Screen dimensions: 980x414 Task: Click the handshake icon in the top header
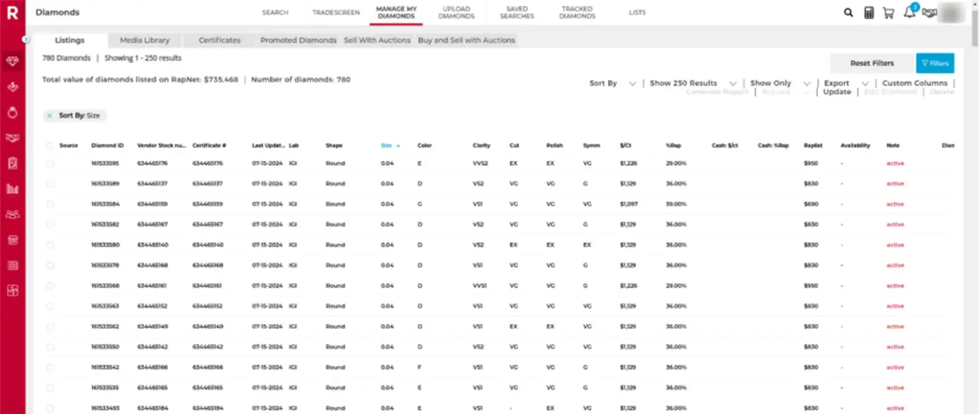(x=929, y=12)
